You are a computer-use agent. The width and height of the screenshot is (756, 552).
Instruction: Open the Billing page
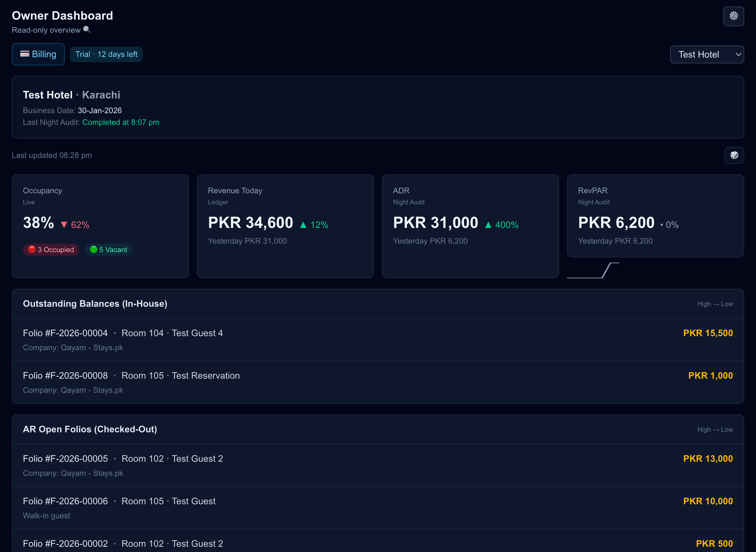coord(38,54)
